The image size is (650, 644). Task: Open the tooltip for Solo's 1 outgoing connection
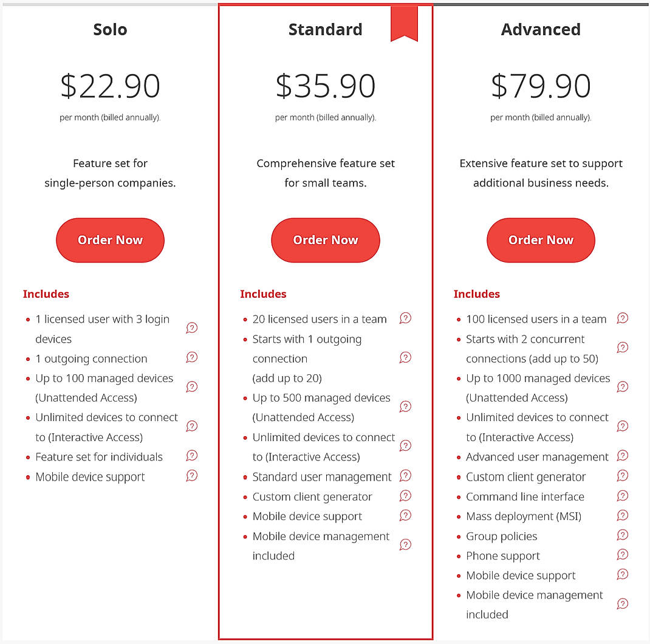(x=192, y=358)
